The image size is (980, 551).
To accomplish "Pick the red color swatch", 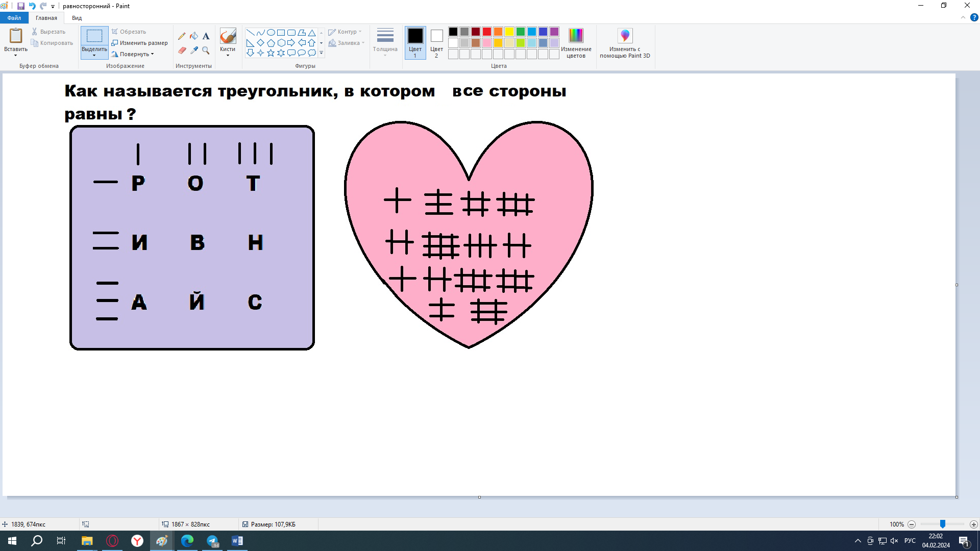I will pos(486,32).
